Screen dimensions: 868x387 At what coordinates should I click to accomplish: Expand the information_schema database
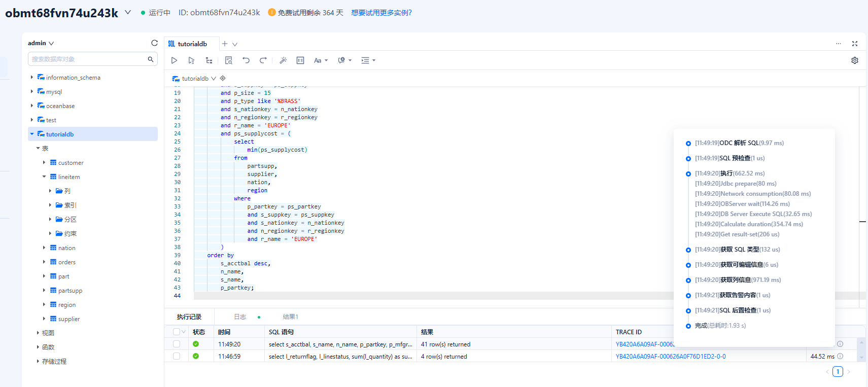(31, 78)
